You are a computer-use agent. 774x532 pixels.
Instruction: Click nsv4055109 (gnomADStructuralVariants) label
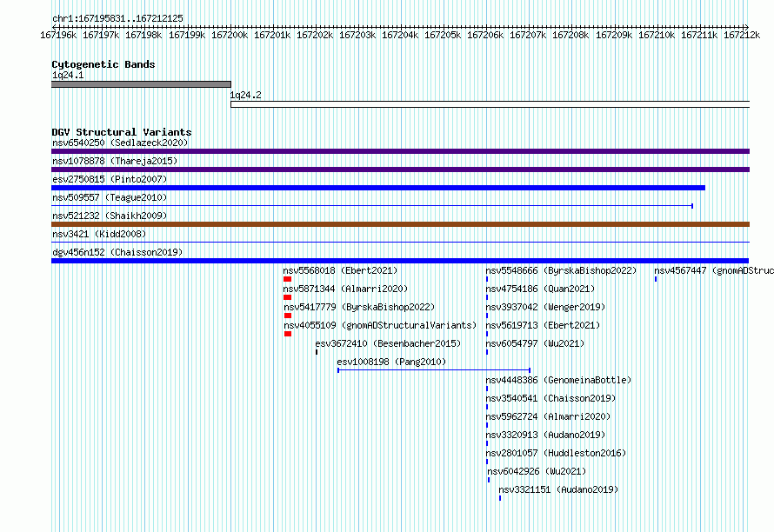pyautogui.click(x=380, y=325)
